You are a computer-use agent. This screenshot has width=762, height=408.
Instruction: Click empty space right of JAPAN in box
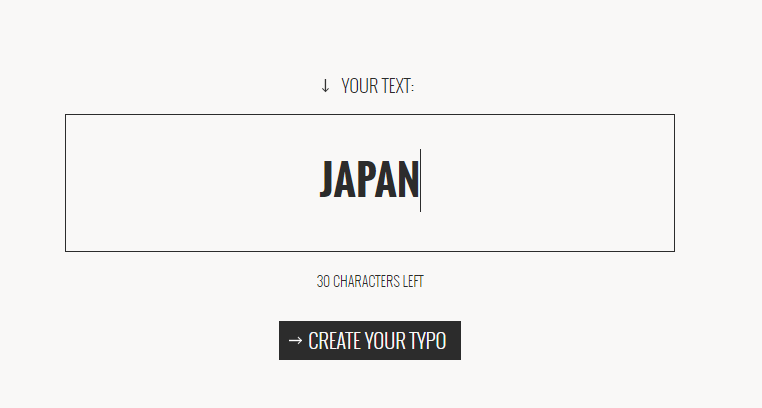point(550,183)
